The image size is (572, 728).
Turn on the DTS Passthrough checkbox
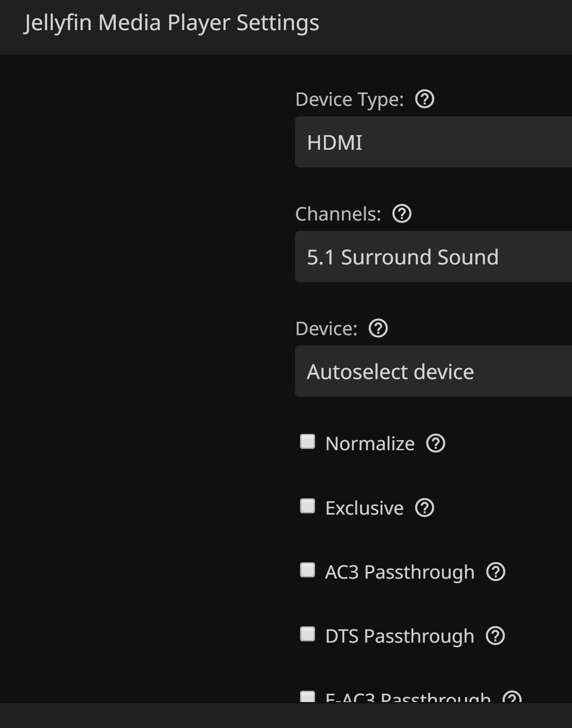pyautogui.click(x=308, y=634)
